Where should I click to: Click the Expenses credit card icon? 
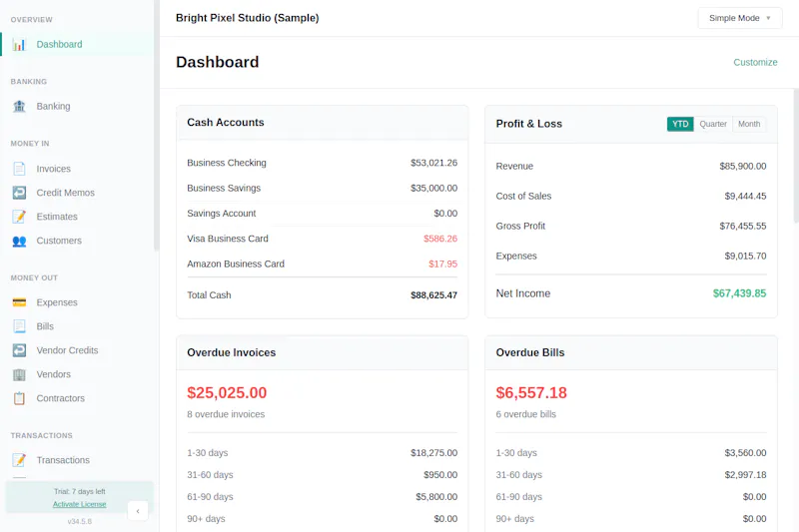19,302
